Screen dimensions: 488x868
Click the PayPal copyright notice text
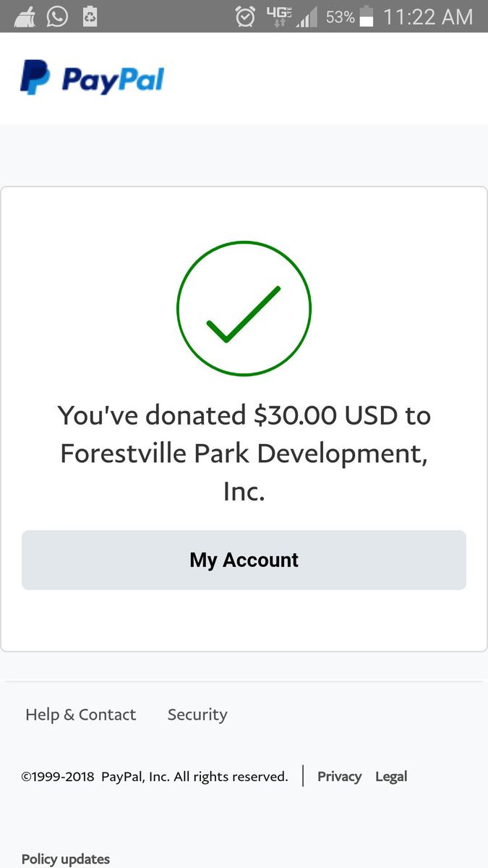click(154, 776)
